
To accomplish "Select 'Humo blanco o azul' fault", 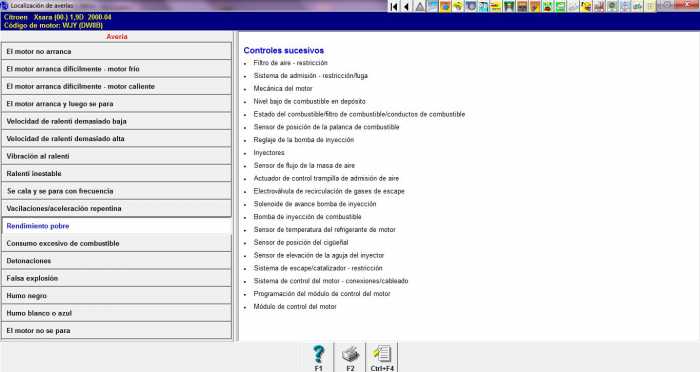I will [117, 313].
